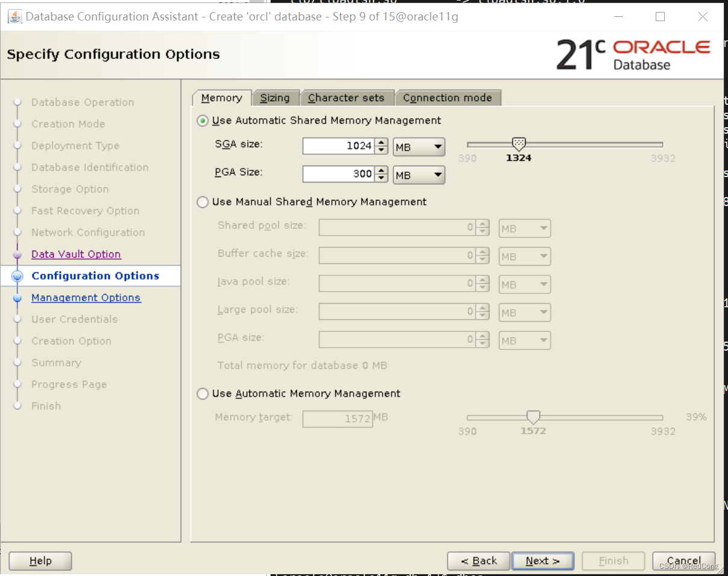
Task: Click the Shared pool size input field
Action: (x=397, y=228)
